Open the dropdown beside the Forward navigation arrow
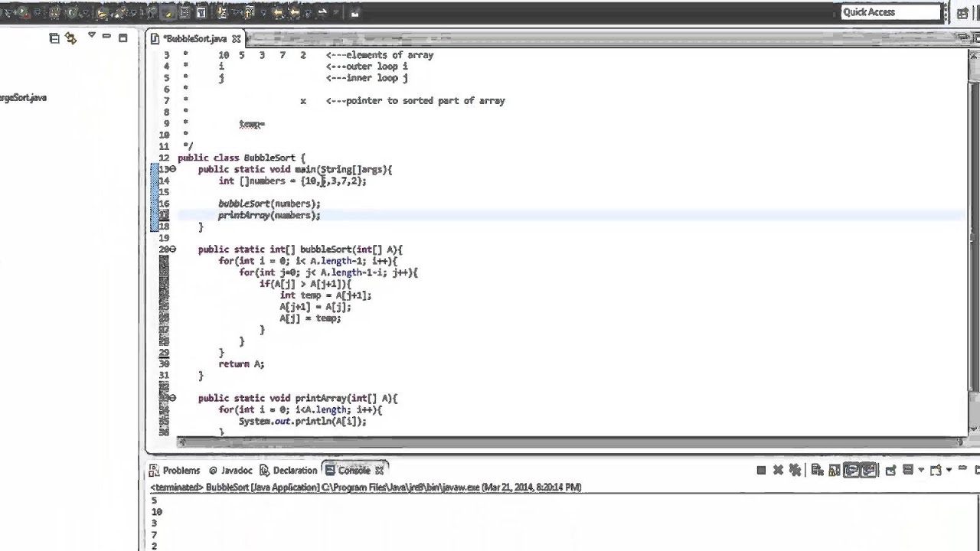Image resolution: width=980 pixels, height=551 pixels. [x=336, y=12]
